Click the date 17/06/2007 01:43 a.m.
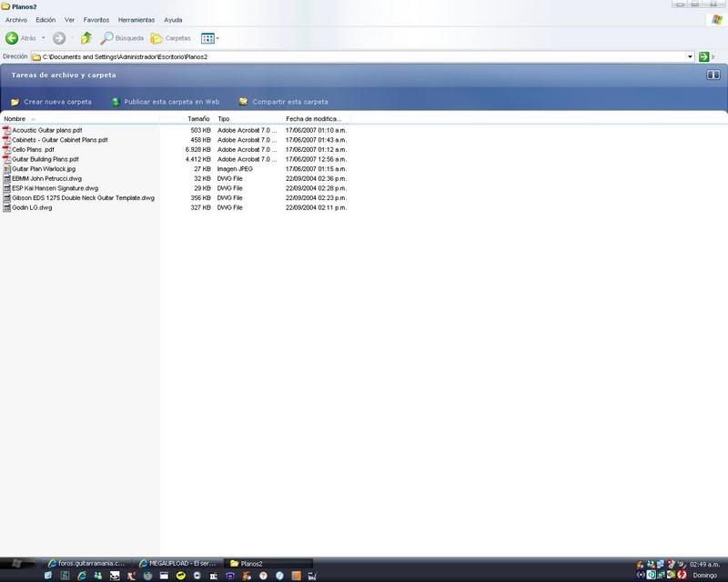Image resolution: width=728 pixels, height=582 pixels. coord(316,140)
